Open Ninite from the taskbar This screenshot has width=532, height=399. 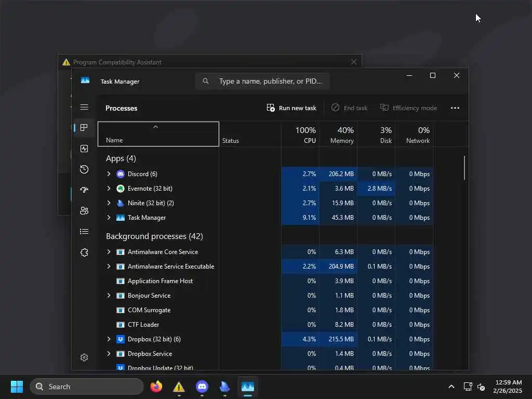pyautogui.click(x=224, y=387)
